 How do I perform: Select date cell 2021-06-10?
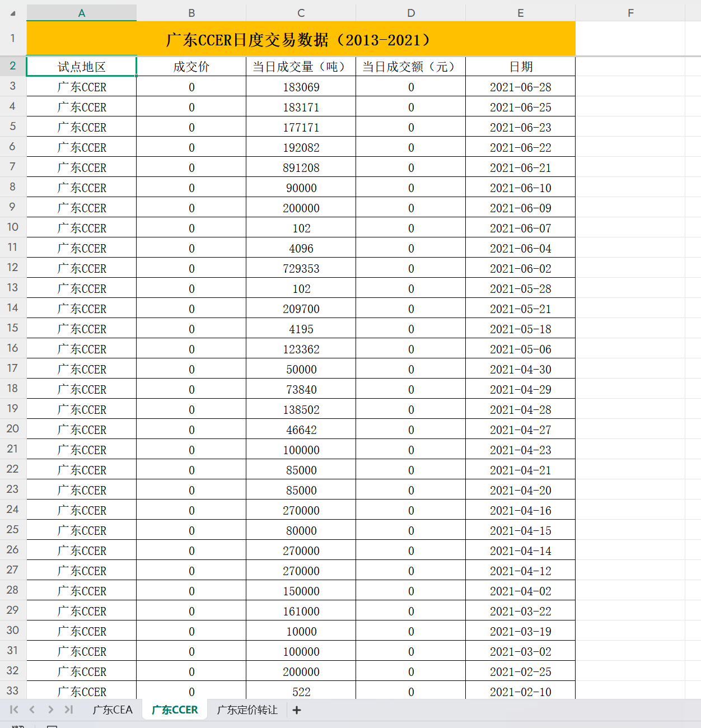coord(521,188)
